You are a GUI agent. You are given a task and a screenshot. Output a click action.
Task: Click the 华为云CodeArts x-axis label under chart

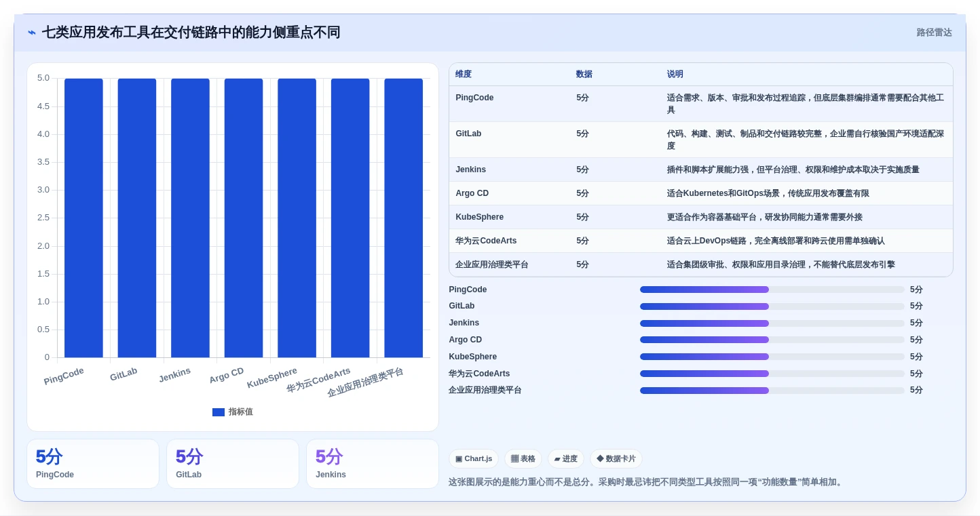[x=318, y=380]
